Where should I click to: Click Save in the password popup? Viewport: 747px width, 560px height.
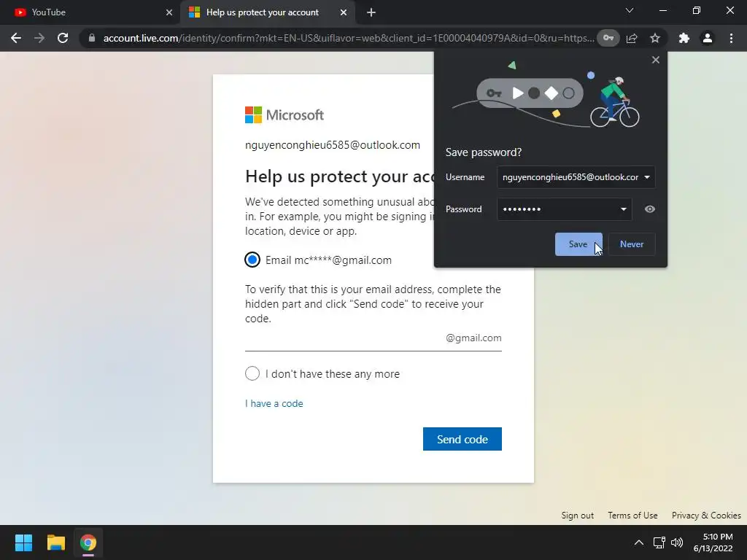coord(578,244)
